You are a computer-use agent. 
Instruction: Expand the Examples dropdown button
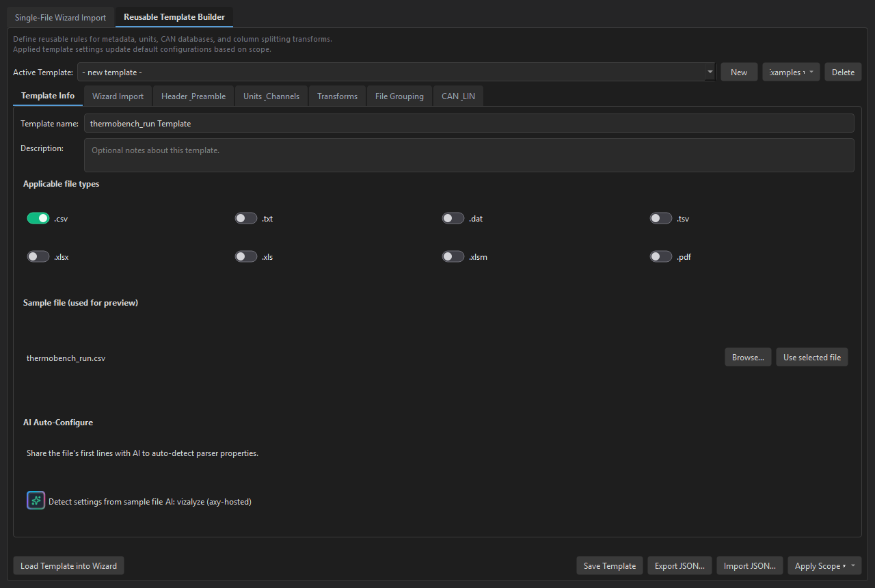tap(791, 72)
